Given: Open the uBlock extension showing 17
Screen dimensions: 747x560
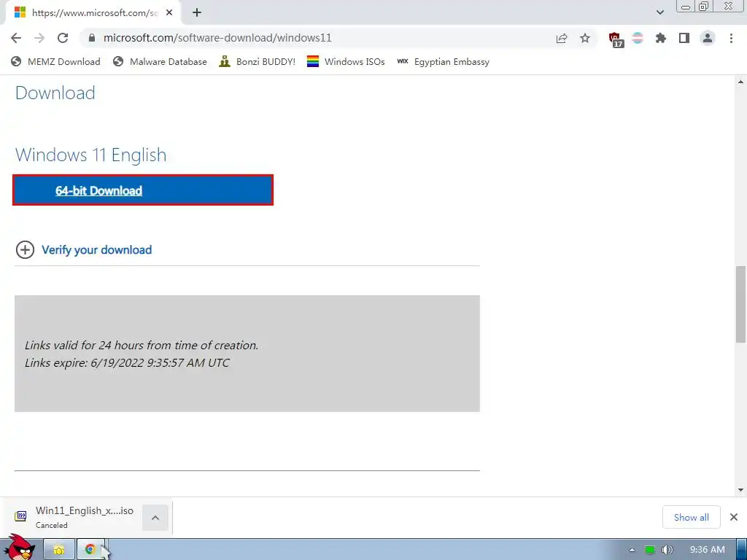Looking at the screenshot, I should click(x=615, y=39).
